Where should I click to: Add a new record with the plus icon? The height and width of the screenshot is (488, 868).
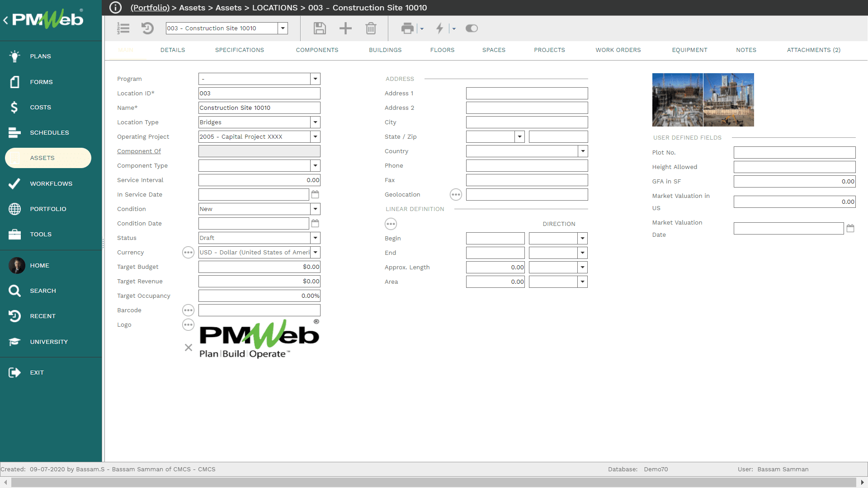click(x=345, y=28)
